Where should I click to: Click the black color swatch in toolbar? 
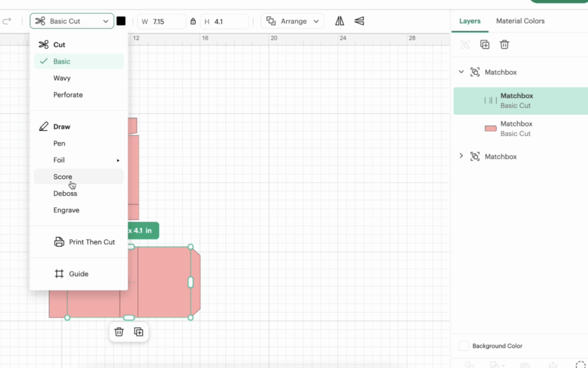121,21
